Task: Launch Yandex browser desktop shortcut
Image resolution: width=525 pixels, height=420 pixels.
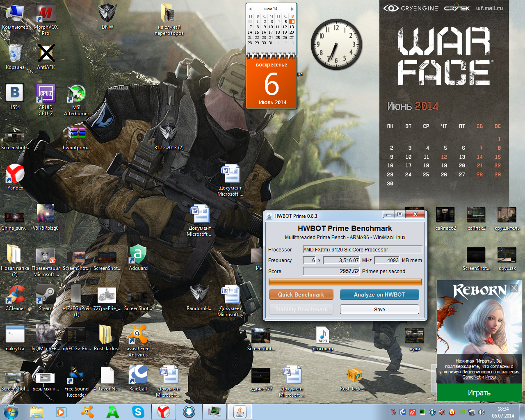Action: tap(15, 177)
